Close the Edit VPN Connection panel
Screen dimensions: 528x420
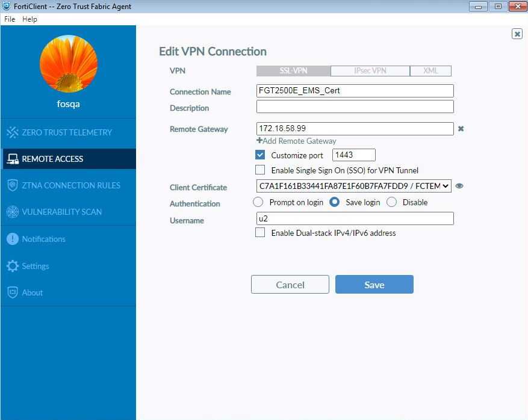(517, 34)
